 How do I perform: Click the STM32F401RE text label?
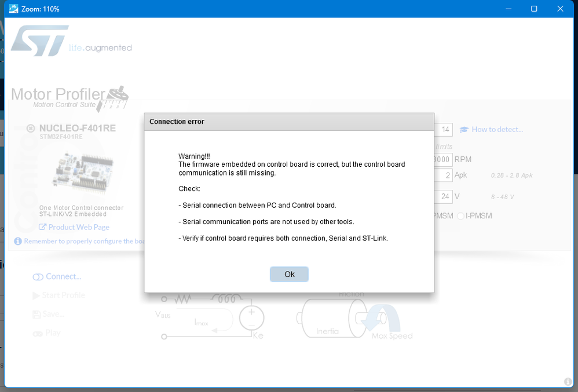coord(61,137)
